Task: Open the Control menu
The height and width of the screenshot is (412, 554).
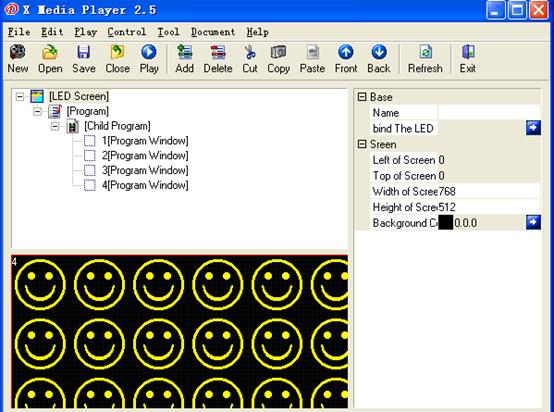Action: [126, 32]
